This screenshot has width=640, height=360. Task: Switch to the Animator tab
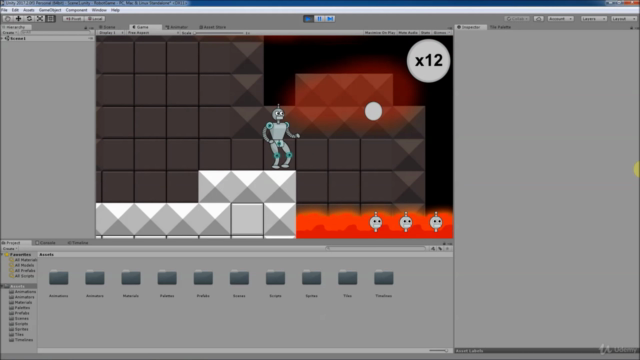(x=177, y=27)
